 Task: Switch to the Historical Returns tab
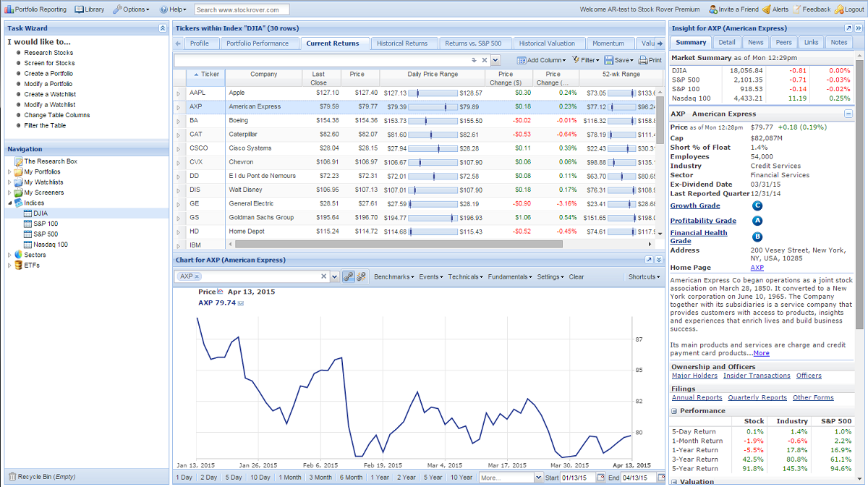click(402, 43)
